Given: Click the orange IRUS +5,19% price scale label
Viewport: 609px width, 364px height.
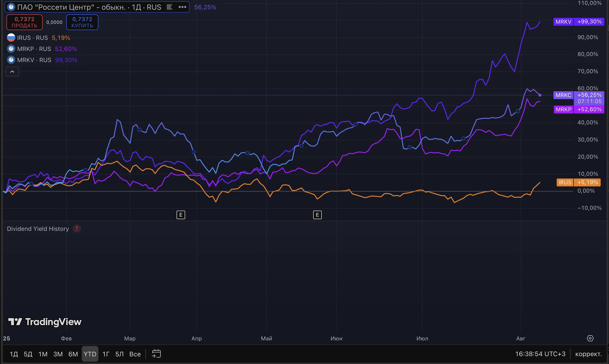Looking at the screenshot, I should pyautogui.click(x=579, y=182).
